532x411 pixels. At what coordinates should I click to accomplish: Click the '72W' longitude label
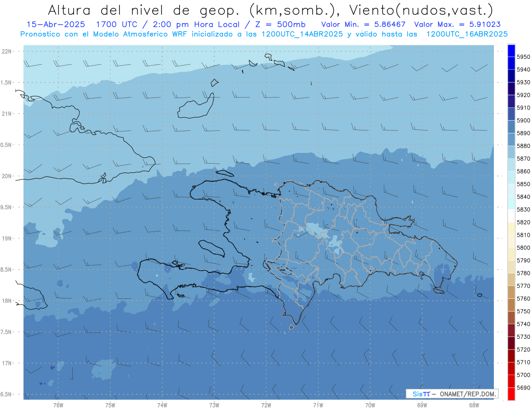tap(266, 405)
